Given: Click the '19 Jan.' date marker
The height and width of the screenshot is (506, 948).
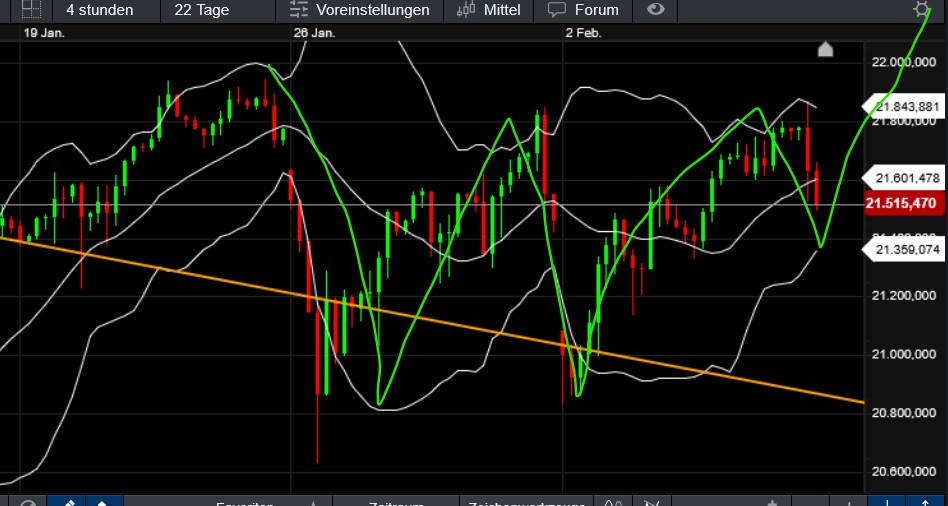Looking at the screenshot, I should tap(44, 33).
